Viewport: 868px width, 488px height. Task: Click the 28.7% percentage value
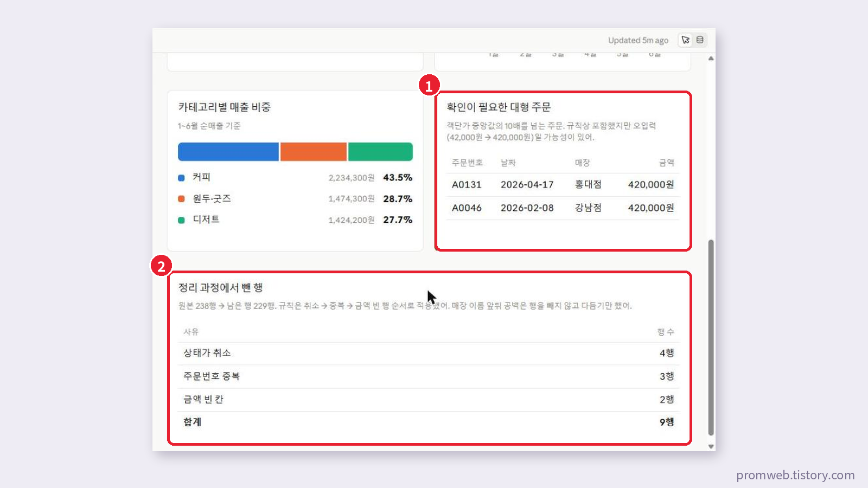coord(398,198)
